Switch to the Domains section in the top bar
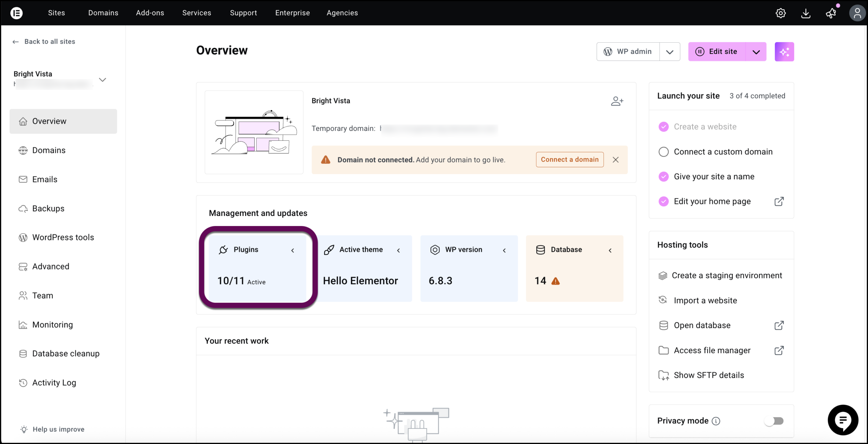The image size is (868, 444). pyautogui.click(x=103, y=13)
